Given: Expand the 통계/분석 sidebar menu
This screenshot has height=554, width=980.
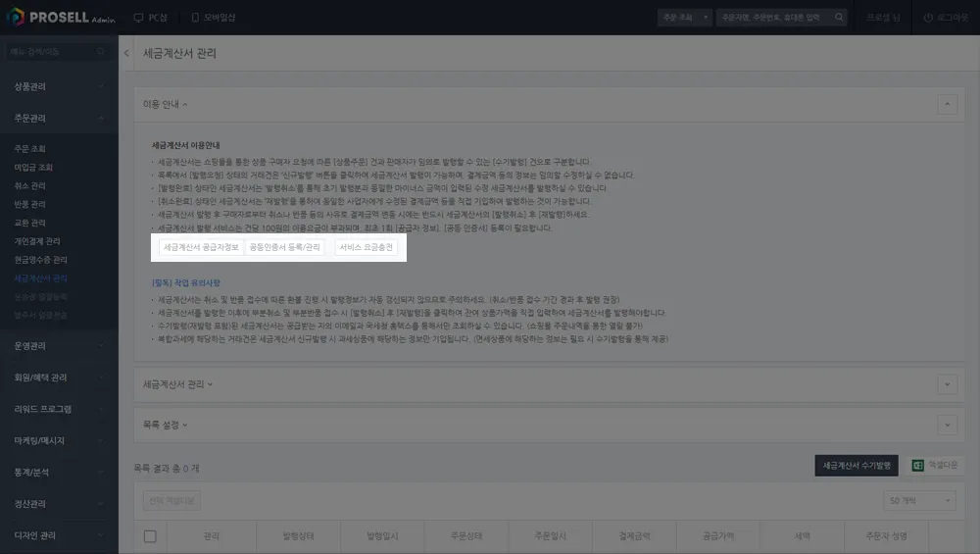Looking at the screenshot, I should click(x=59, y=472).
